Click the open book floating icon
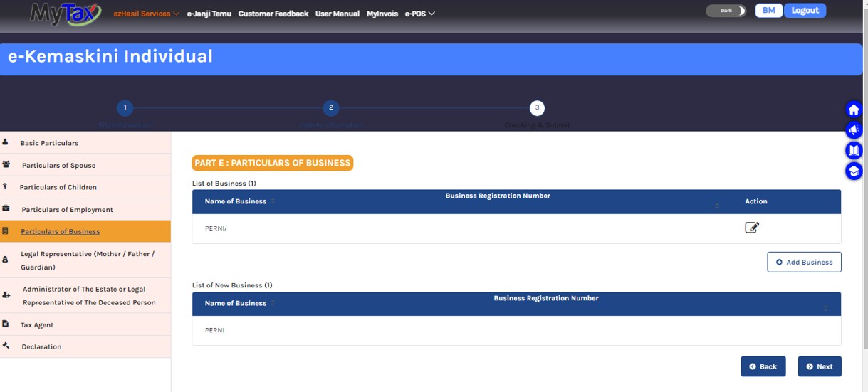The height and width of the screenshot is (392, 868). (853, 151)
